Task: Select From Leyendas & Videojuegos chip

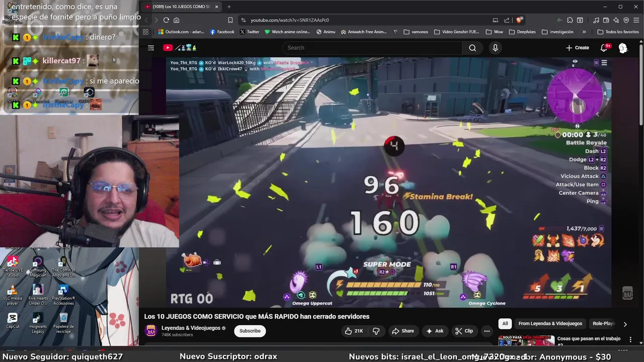Action: click(x=550, y=324)
